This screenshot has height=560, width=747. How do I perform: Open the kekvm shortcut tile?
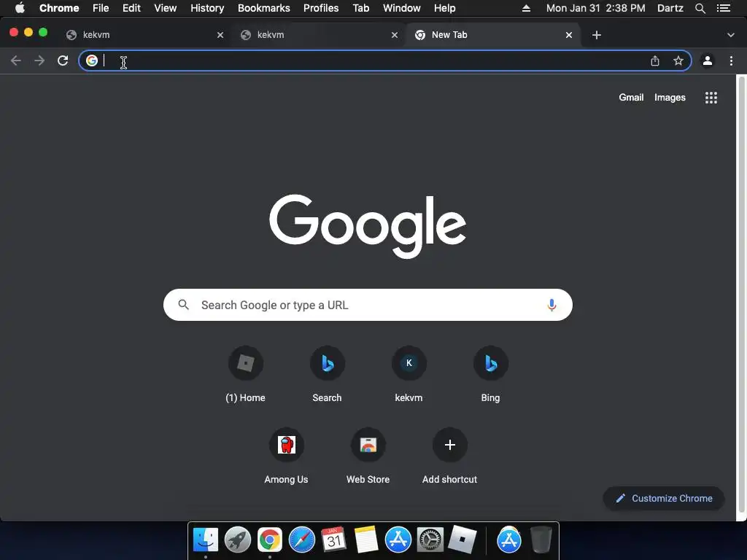[409, 374]
